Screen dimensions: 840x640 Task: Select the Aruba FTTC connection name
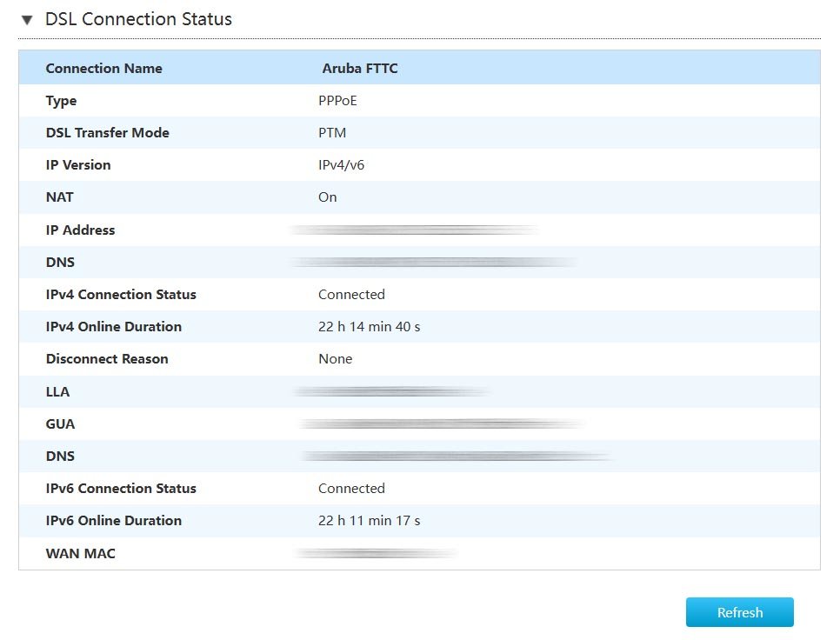click(359, 69)
